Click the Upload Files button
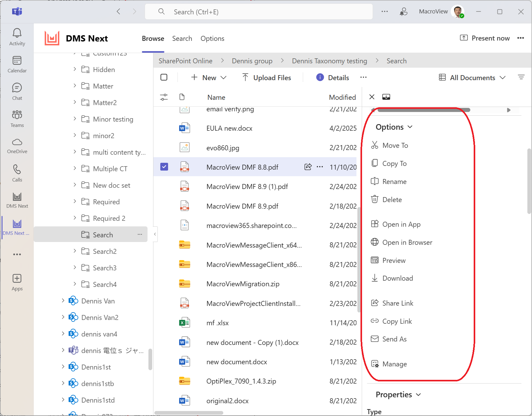The width and height of the screenshot is (532, 416). coord(267,78)
